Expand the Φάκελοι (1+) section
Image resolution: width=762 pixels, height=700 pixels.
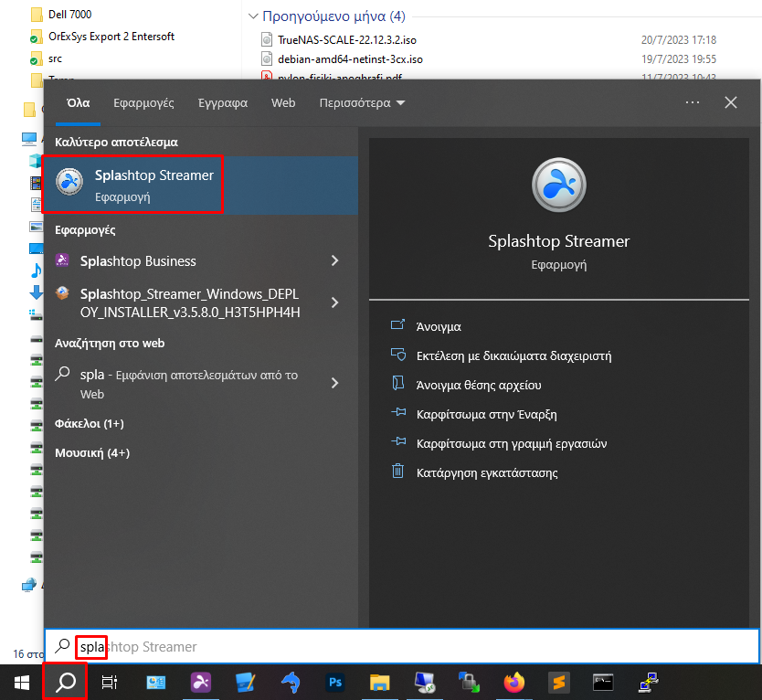point(90,424)
